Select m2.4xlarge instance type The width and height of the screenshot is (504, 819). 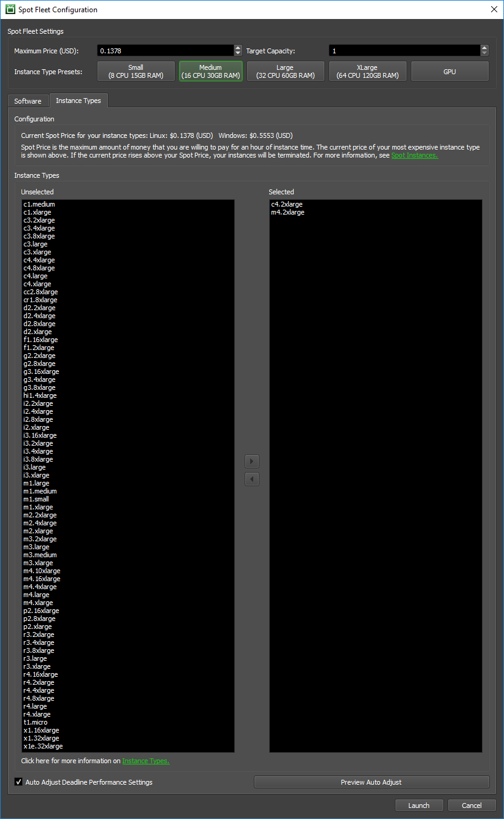coord(128,523)
